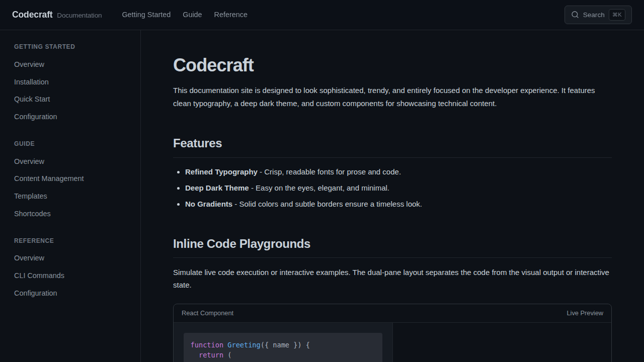Navigate to Content Management
This screenshot has height=362, width=644.
(x=49, y=178)
